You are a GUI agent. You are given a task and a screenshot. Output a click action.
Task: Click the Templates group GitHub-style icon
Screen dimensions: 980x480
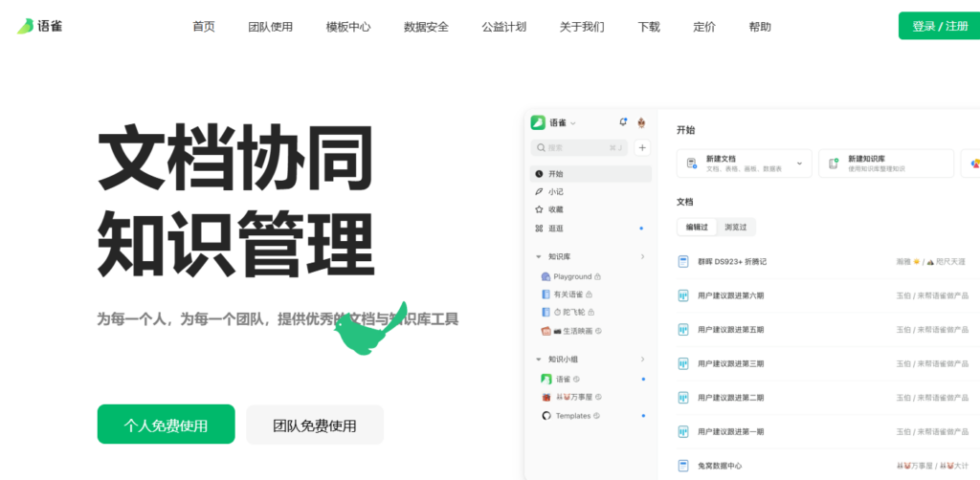pos(546,416)
